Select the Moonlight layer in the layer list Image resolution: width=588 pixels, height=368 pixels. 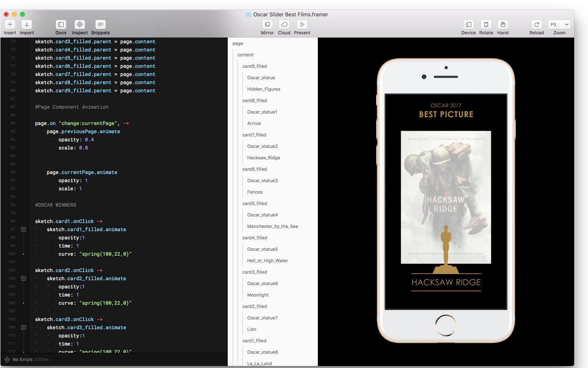pyautogui.click(x=258, y=295)
